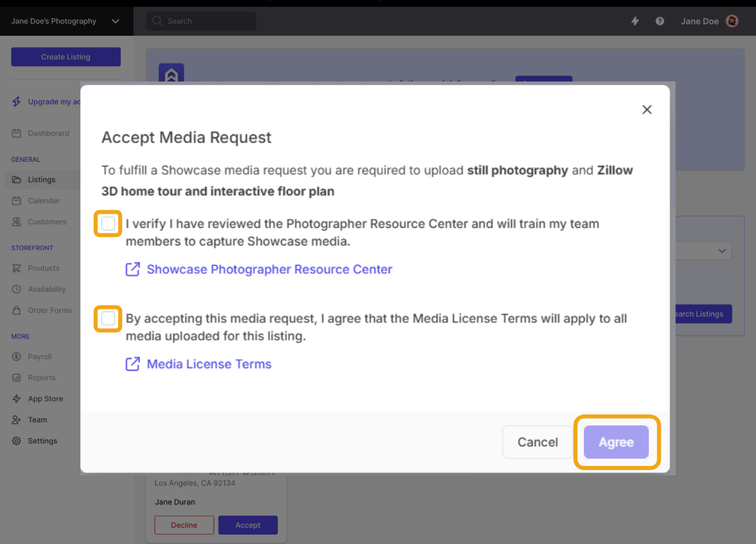The height and width of the screenshot is (544, 756).
Task: Open Customers in the sidebar
Action: 47,222
